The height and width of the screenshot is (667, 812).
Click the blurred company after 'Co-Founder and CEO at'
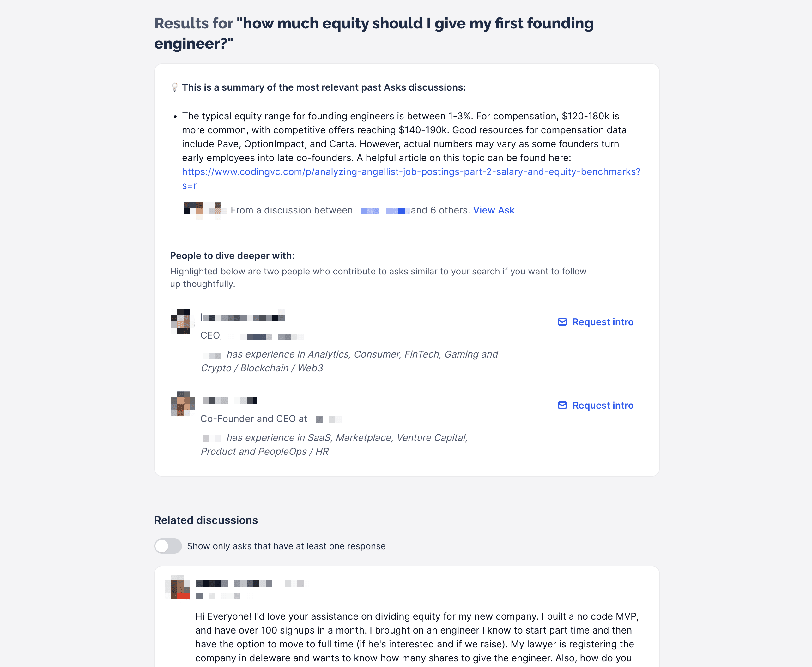click(329, 419)
